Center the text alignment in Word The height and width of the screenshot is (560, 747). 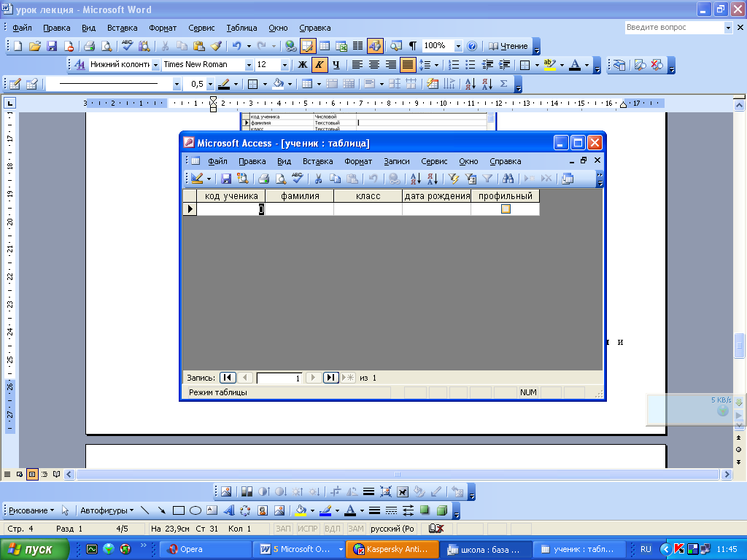(374, 65)
